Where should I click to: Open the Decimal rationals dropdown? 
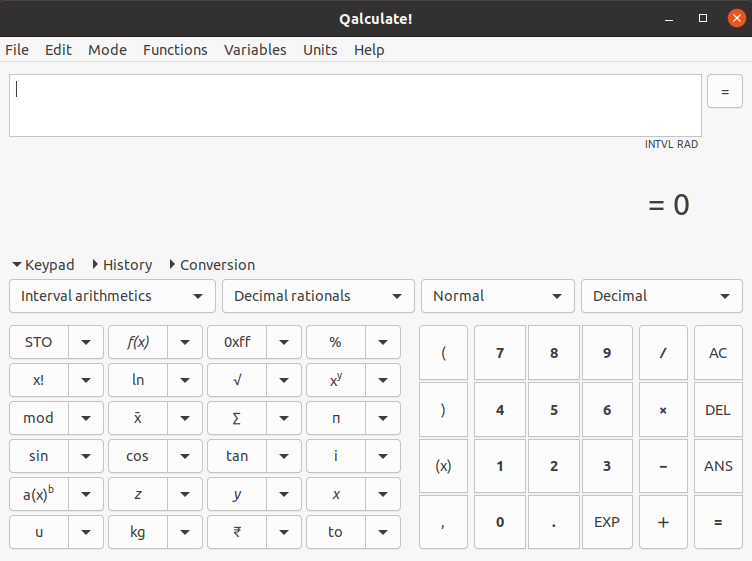[317, 296]
